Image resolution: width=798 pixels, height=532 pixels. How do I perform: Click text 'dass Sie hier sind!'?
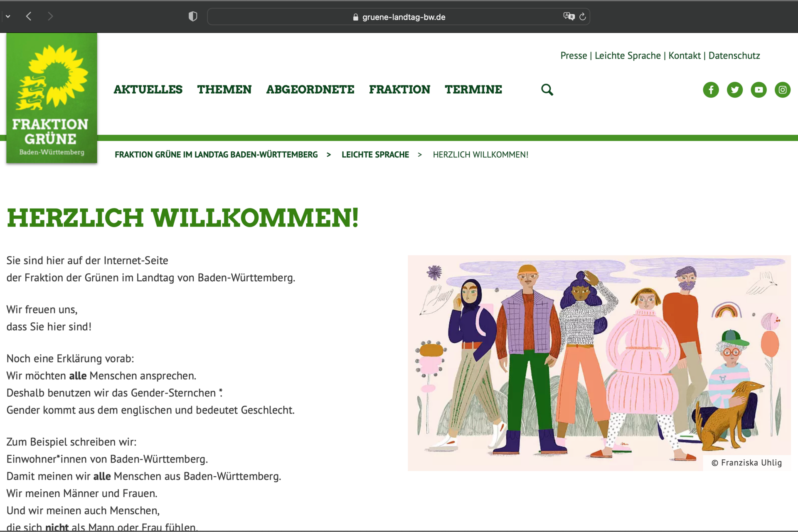click(x=49, y=327)
